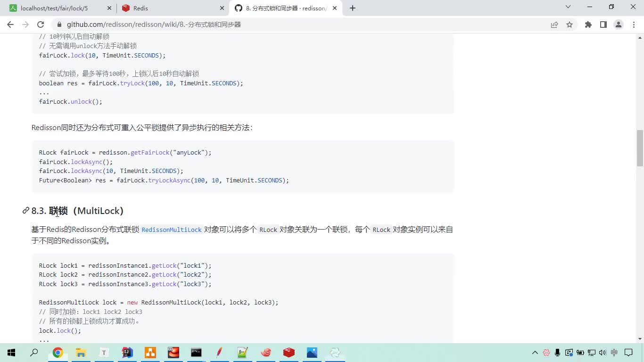The image size is (644, 362).
Task: Open the red feather app taskbar icon
Action: (219, 353)
